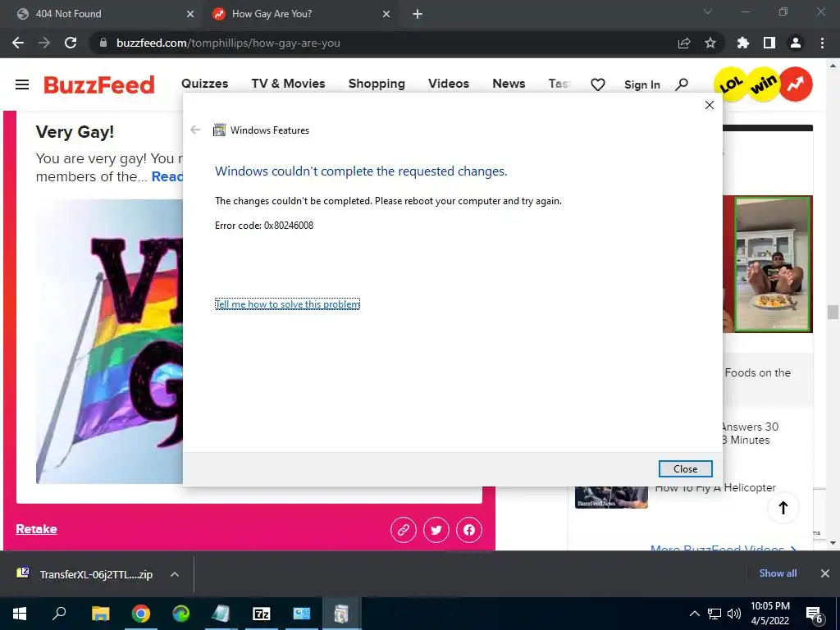Close the downloads bar

[x=825, y=573]
